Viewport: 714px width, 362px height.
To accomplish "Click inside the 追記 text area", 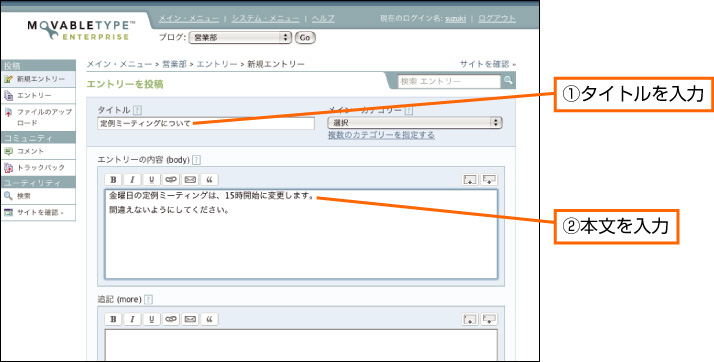I will (x=301, y=345).
